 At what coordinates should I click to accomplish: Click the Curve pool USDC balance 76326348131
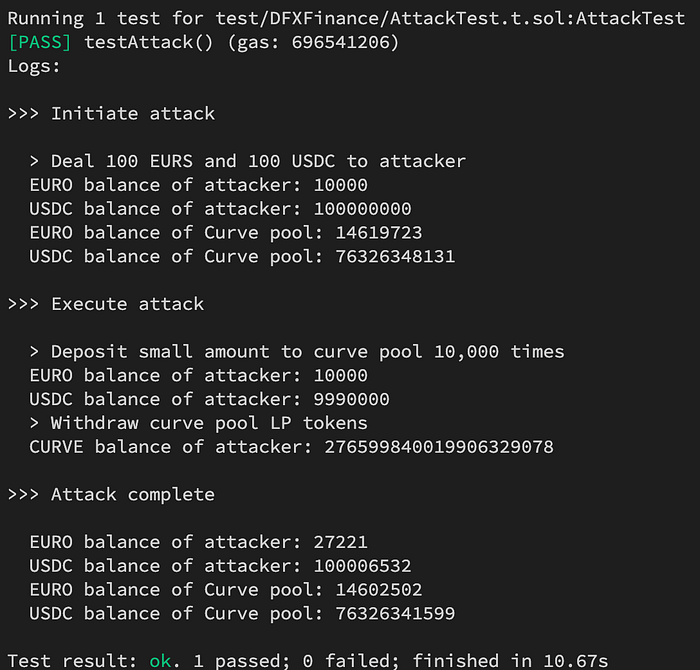point(384,257)
